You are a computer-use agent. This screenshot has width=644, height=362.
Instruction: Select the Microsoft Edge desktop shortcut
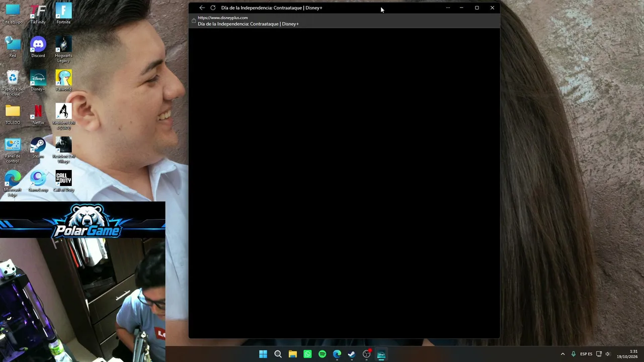pyautogui.click(x=13, y=185)
